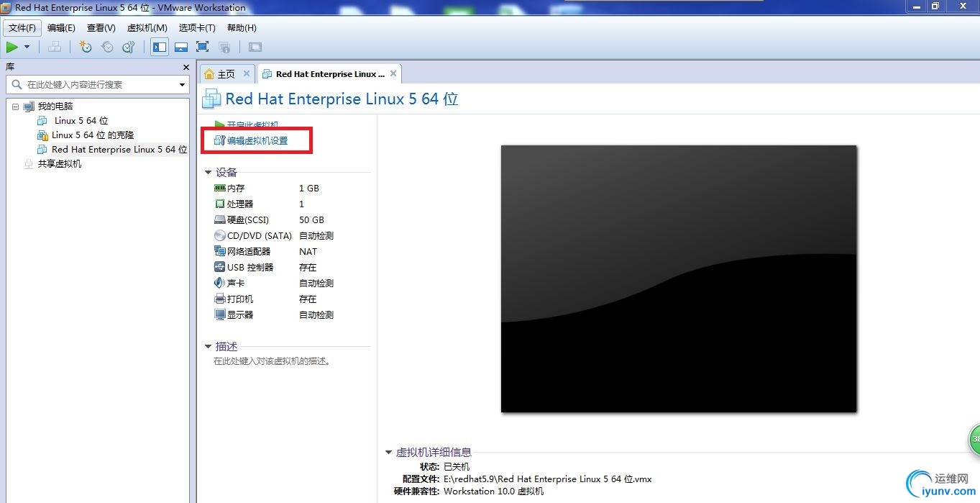Select the Linux 5 64 位 VM
Screen dimensions: 980x503
tap(81, 121)
